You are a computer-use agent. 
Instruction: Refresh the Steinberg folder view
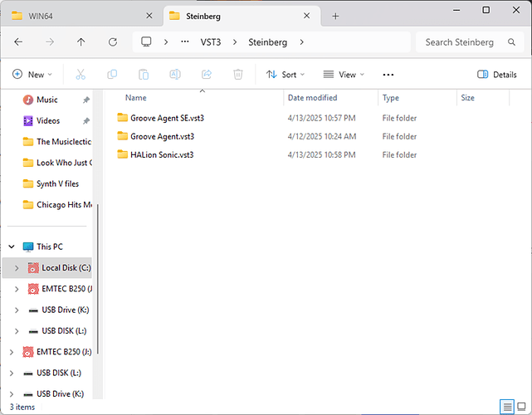tap(113, 42)
